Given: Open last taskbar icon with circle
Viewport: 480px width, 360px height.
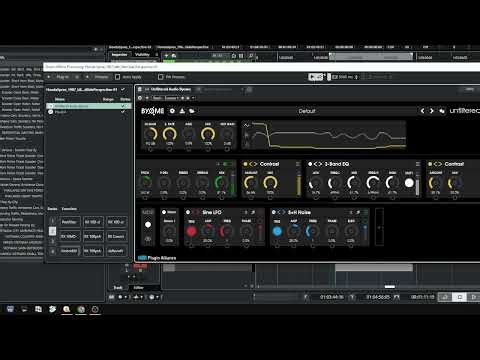Looking at the screenshot, I should coord(95,309).
